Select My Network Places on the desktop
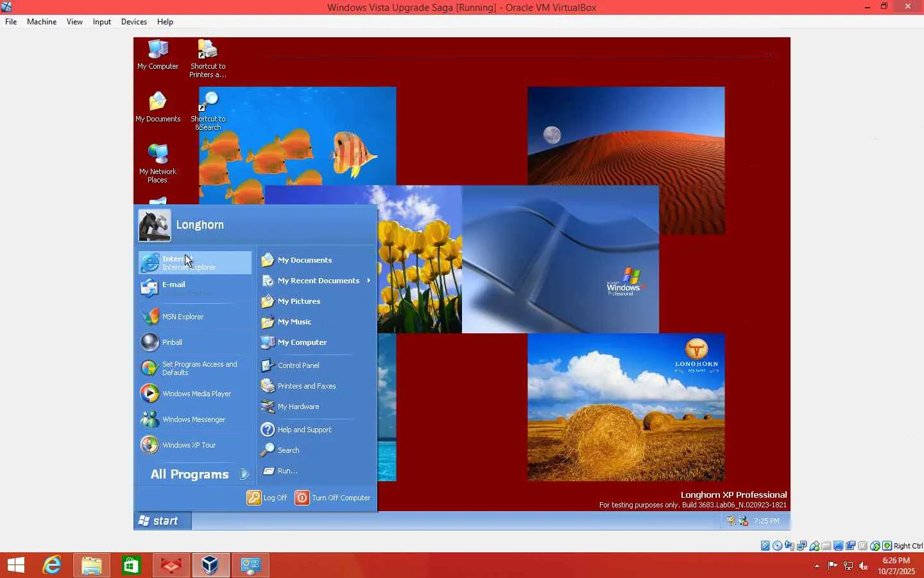 pos(158,164)
